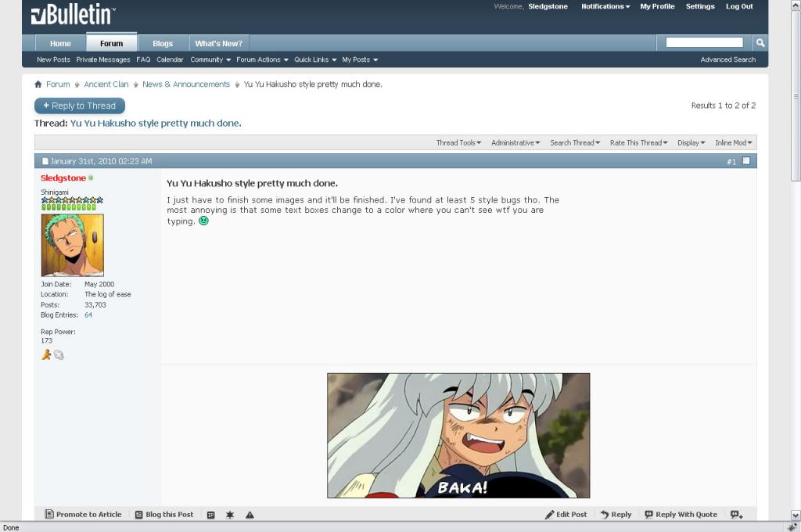801x532 pixels.
Task: Open the Search Thread dropdown
Action: (x=575, y=143)
